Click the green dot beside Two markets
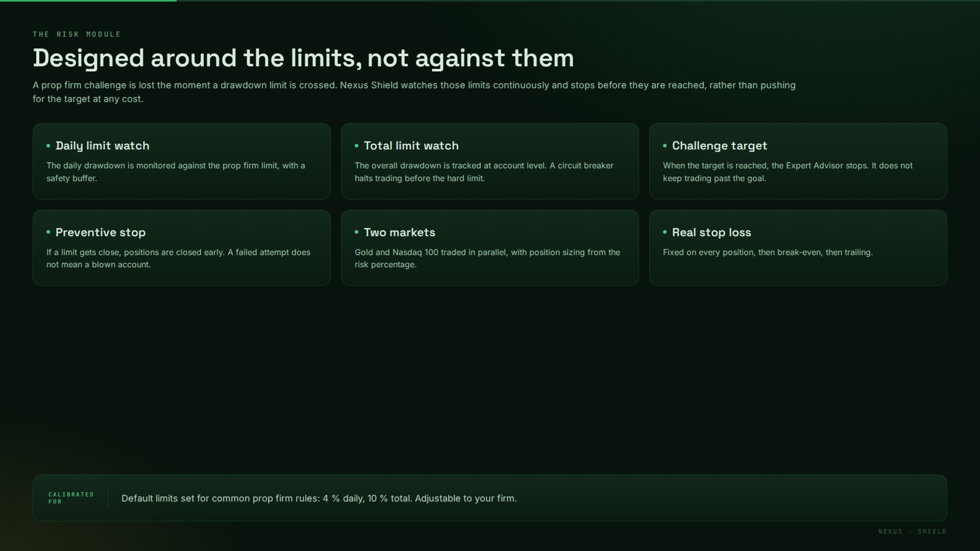Image resolution: width=980 pixels, height=551 pixels. pos(357,232)
